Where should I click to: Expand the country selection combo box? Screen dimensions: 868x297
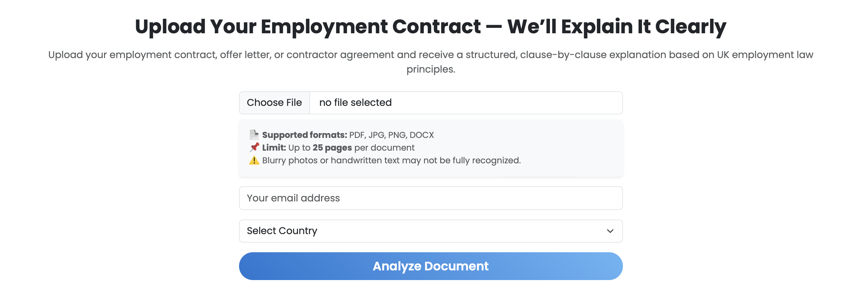[x=430, y=231]
